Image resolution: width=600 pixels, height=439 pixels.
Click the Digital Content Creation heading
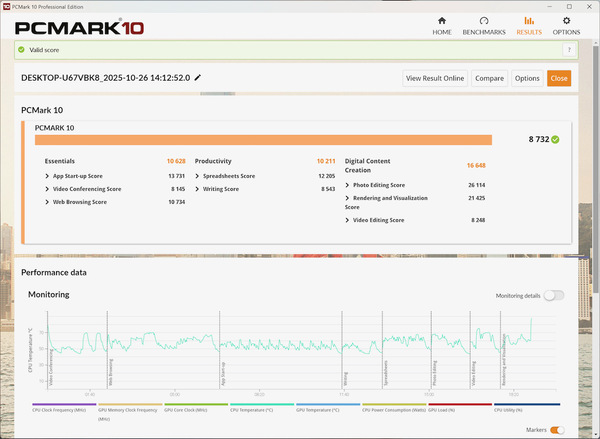(367, 166)
